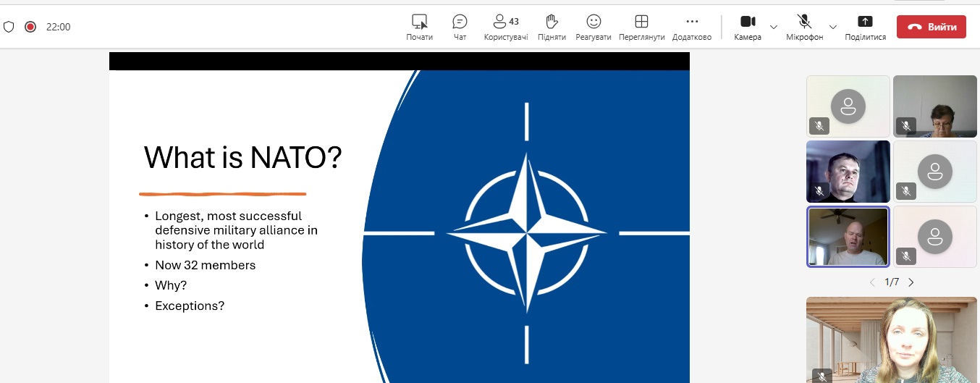This screenshot has height=383, width=980.
Task: Click the red recording indicator
Action: coord(30,27)
